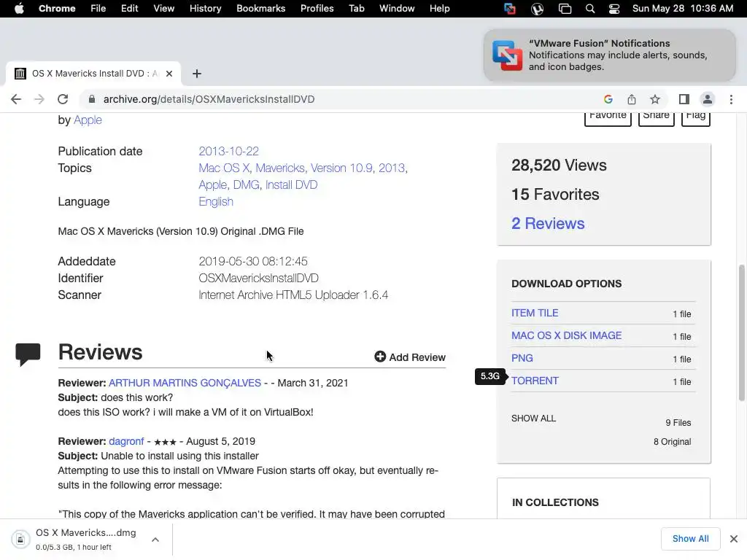Open the Version 10.9 topic link
Image resolution: width=747 pixels, height=560 pixels.
[x=341, y=168]
